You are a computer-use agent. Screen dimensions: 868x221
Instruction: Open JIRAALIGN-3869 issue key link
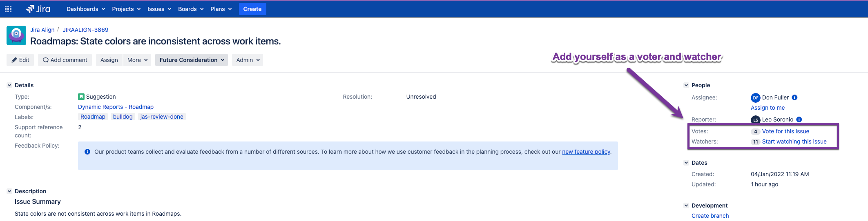click(85, 30)
